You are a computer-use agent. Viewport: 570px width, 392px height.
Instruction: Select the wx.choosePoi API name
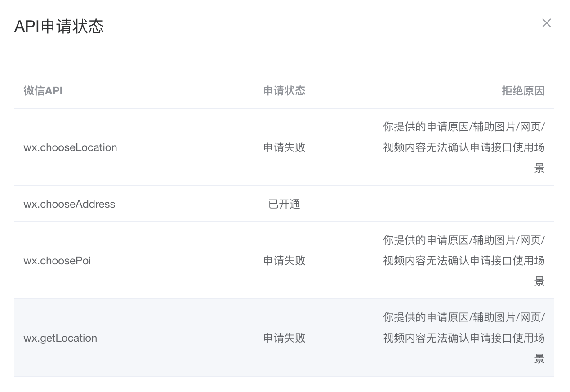(57, 261)
